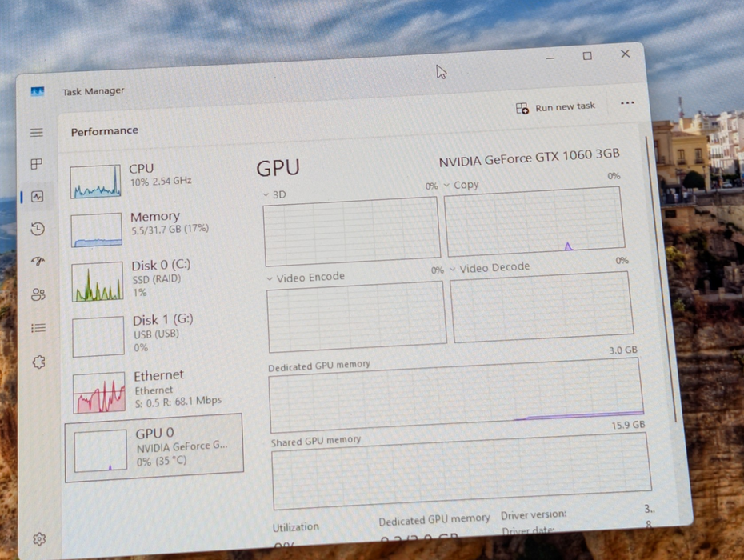Click the Run new task icon
Image resolution: width=744 pixels, height=560 pixels.
click(522, 109)
